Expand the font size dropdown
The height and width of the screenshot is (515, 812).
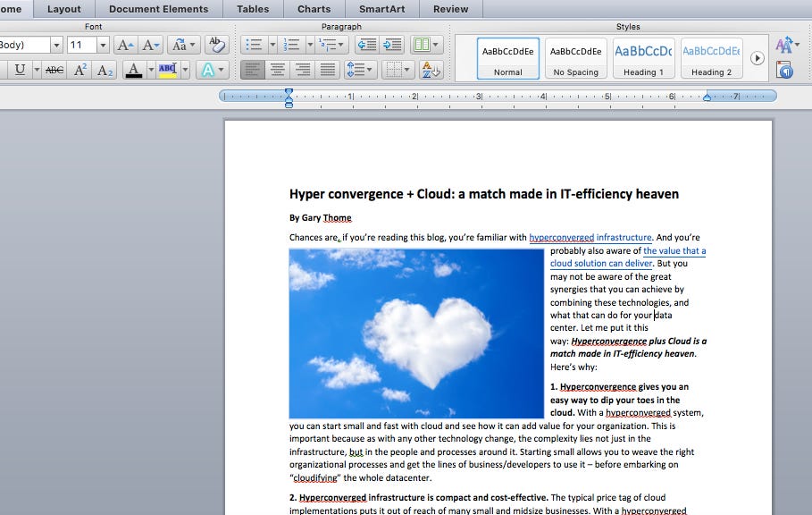tap(102, 43)
